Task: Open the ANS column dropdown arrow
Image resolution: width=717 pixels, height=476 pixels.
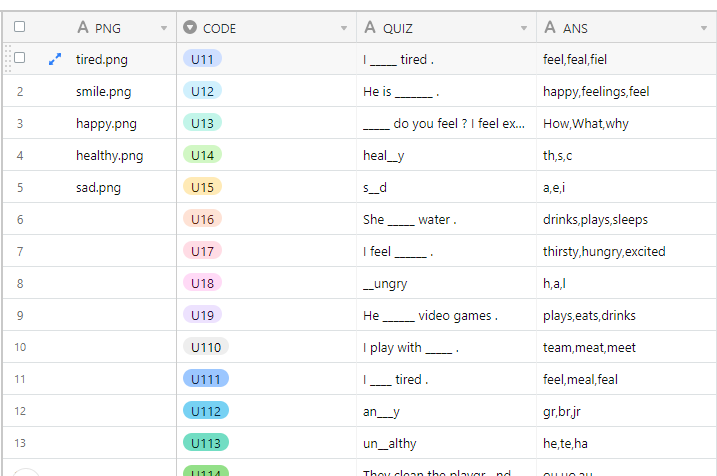Action: pyautogui.click(x=704, y=28)
